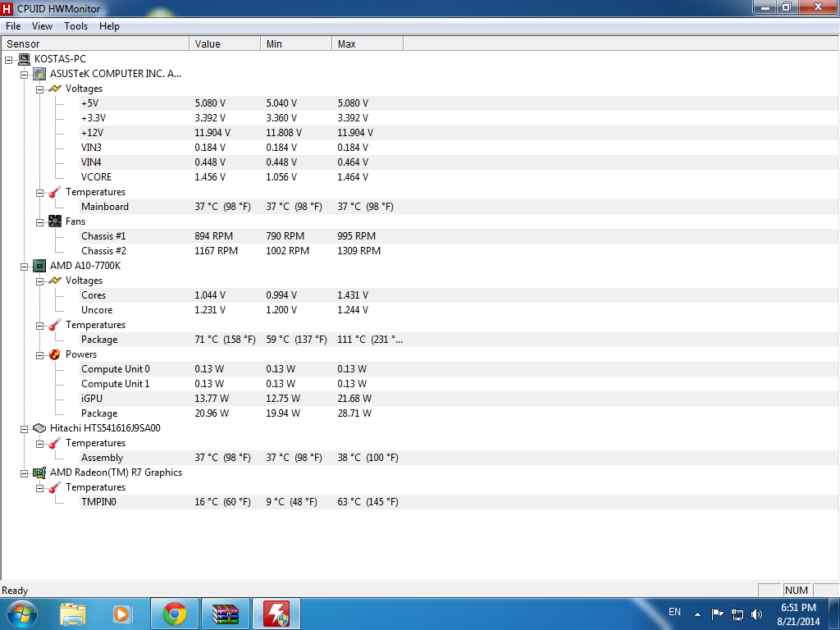
Task: Click the Radeon Temperatures thermometer icon
Action: tap(55, 487)
